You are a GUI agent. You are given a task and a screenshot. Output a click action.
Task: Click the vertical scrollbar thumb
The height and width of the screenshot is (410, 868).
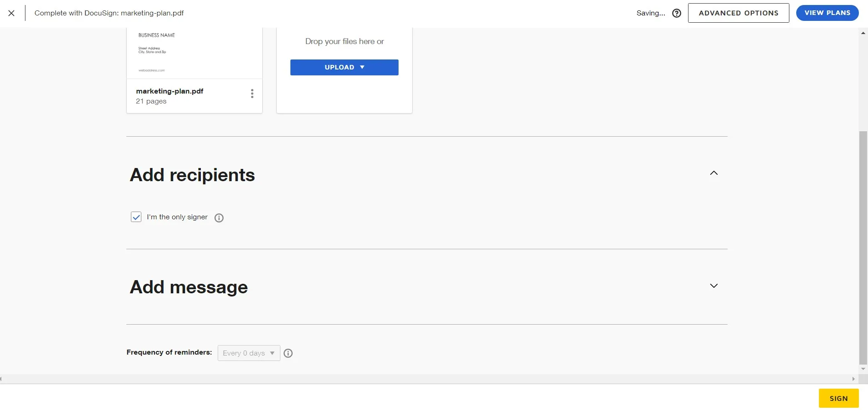pos(863,247)
